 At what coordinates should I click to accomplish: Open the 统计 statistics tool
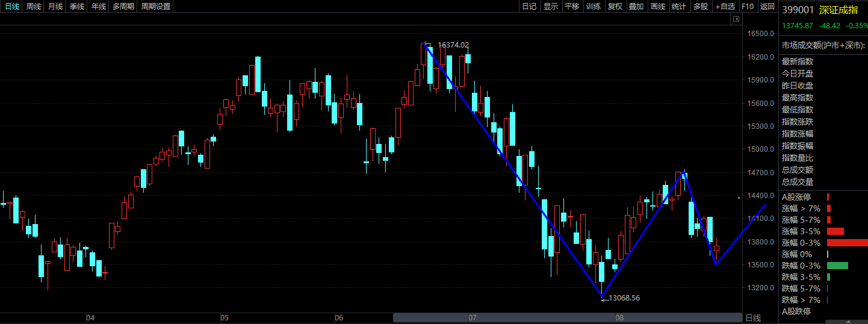point(679,6)
